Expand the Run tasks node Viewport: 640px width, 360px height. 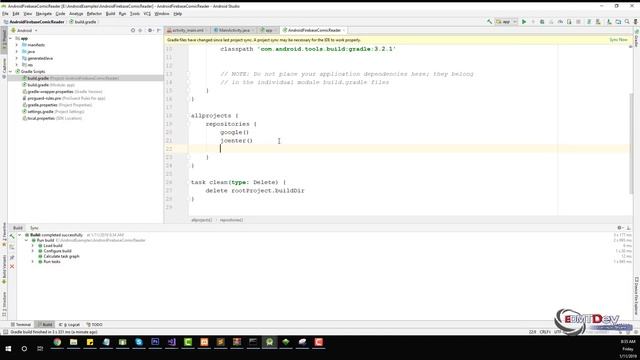33,262
